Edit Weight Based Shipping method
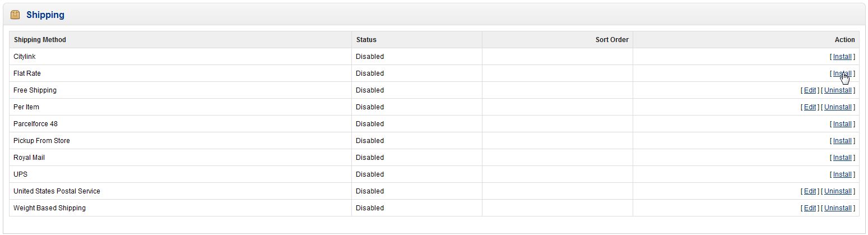868x235 pixels. coord(810,208)
